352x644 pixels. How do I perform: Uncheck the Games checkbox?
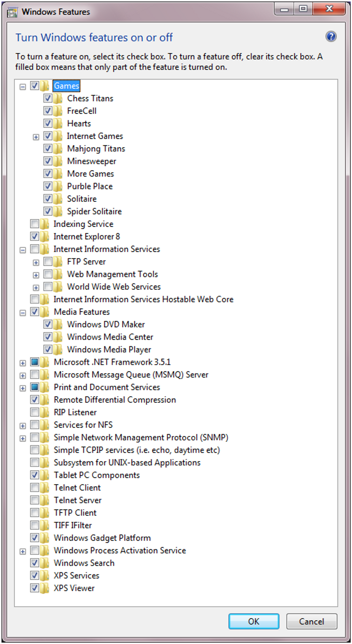click(34, 86)
